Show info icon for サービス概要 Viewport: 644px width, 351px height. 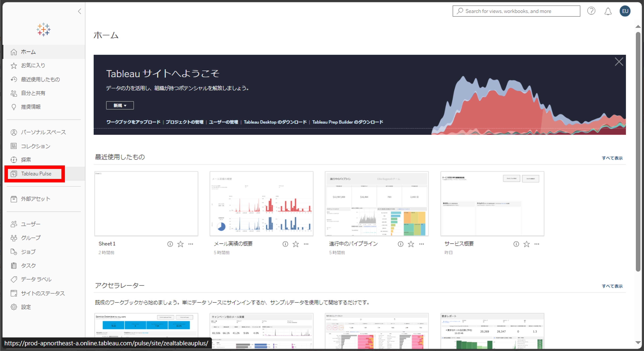click(x=516, y=244)
